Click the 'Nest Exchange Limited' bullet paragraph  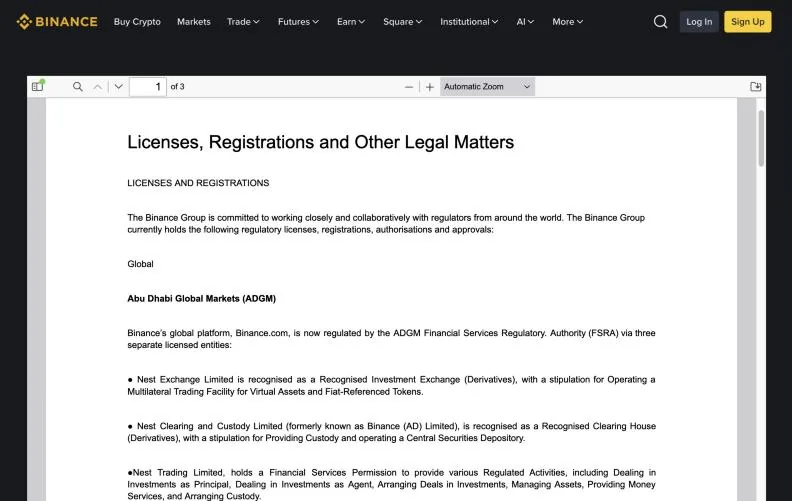tap(391, 385)
